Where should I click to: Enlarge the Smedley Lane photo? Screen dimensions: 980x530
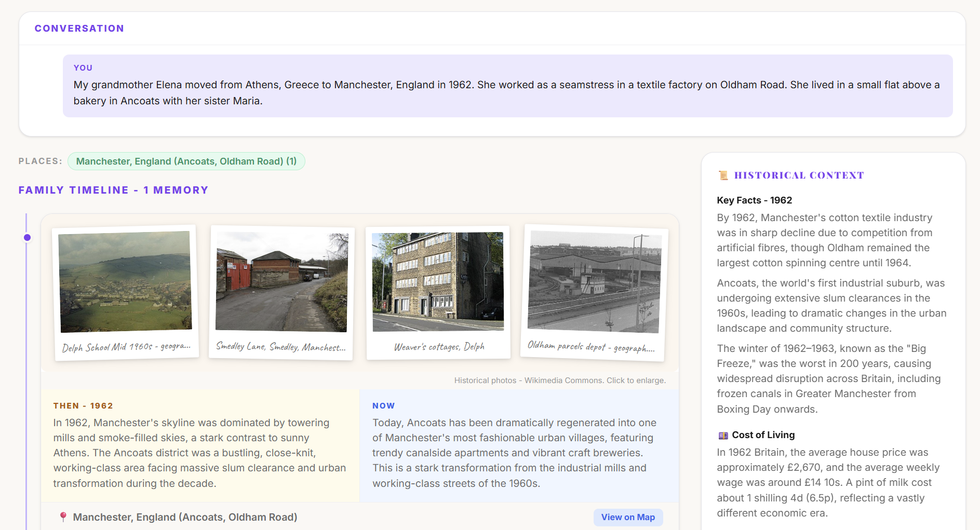click(x=281, y=282)
